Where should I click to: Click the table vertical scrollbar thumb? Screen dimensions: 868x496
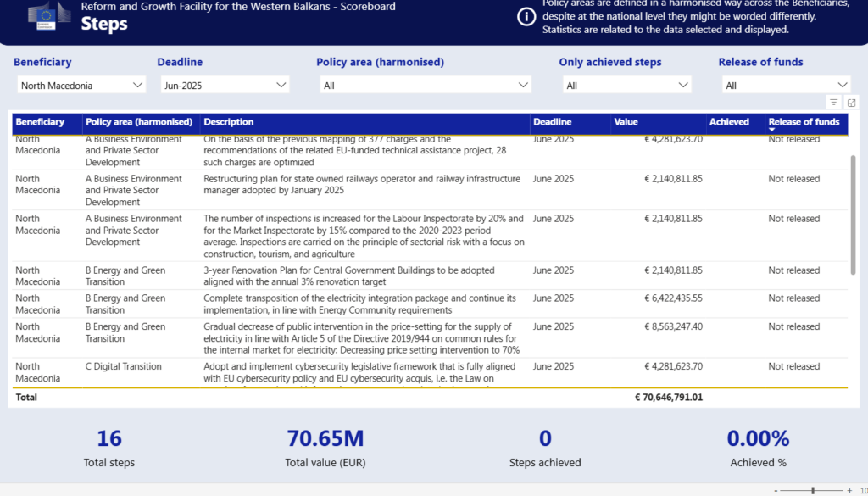[853, 215]
